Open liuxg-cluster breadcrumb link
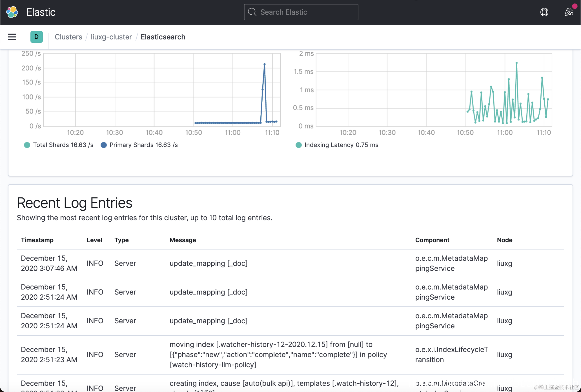The image size is (581, 392). (x=111, y=37)
